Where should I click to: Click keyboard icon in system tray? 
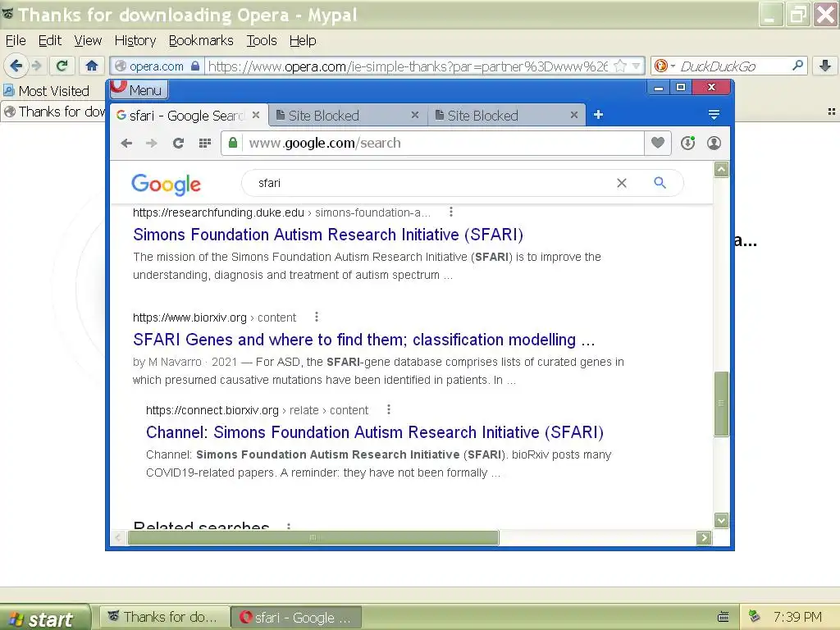(724, 617)
